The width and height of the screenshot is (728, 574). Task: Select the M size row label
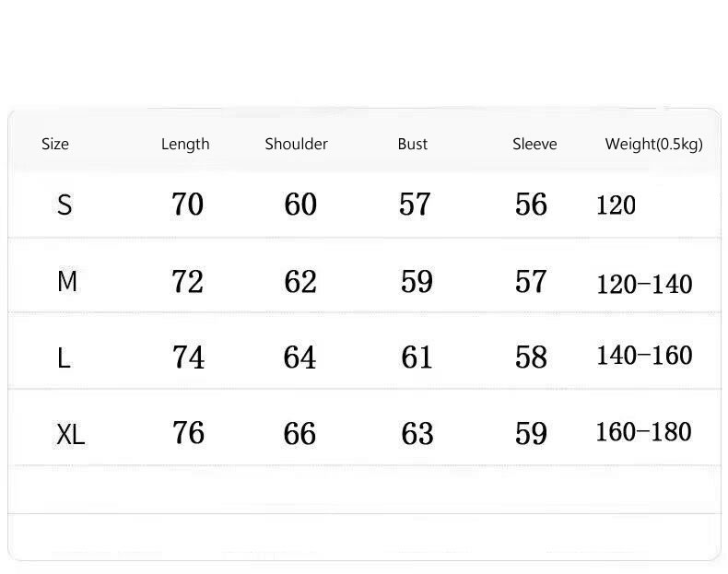tap(66, 282)
